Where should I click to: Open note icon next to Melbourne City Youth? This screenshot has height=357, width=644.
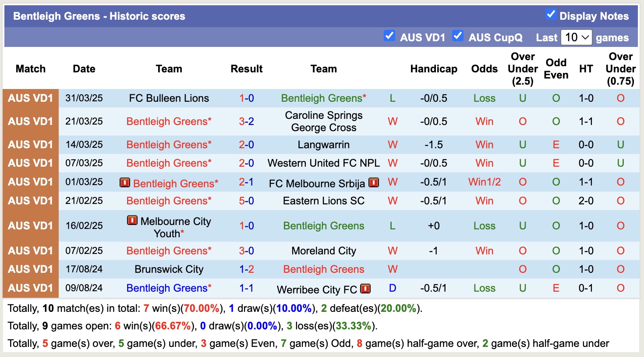[131, 221]
